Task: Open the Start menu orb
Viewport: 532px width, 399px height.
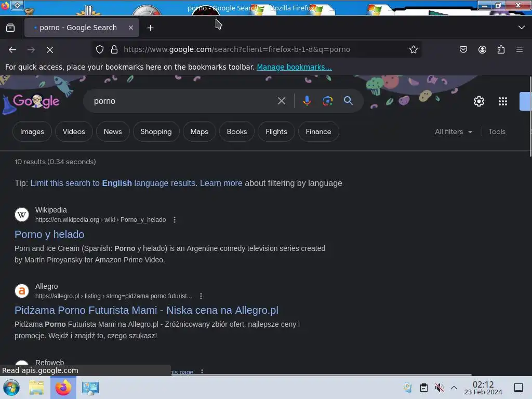Action: (x=11, y=388)
